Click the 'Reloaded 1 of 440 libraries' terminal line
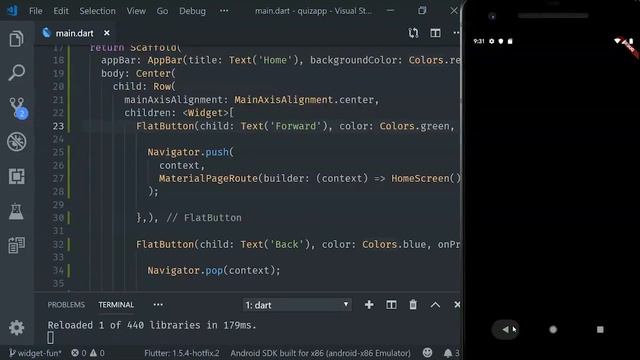640x360 pixels. 152,325
